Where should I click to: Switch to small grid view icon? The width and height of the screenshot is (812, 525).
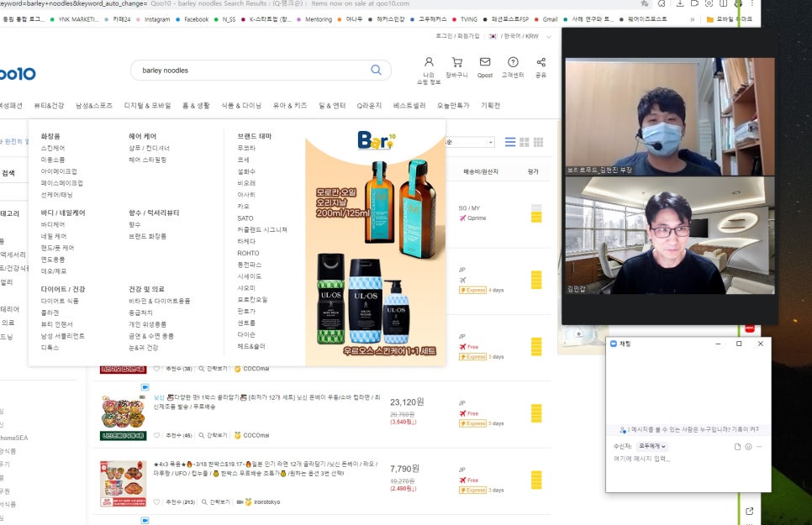538,142
